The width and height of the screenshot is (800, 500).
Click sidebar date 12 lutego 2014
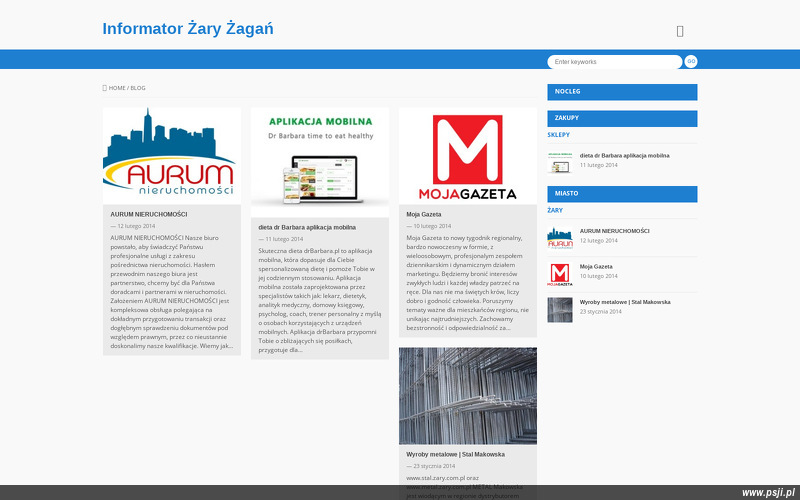pos(598,241)
